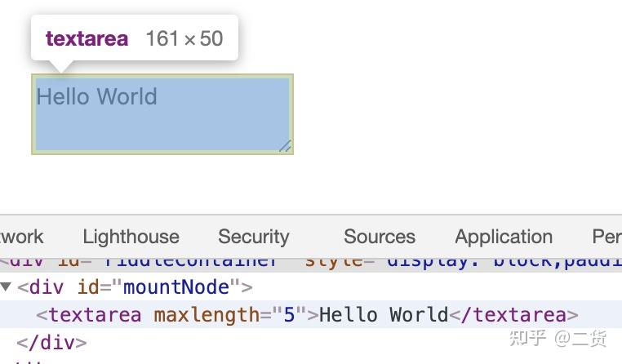The height and width of the screenshot is (364, 622).
Task: Select the fiddleContainer div line
Action: tap(245, 263)
